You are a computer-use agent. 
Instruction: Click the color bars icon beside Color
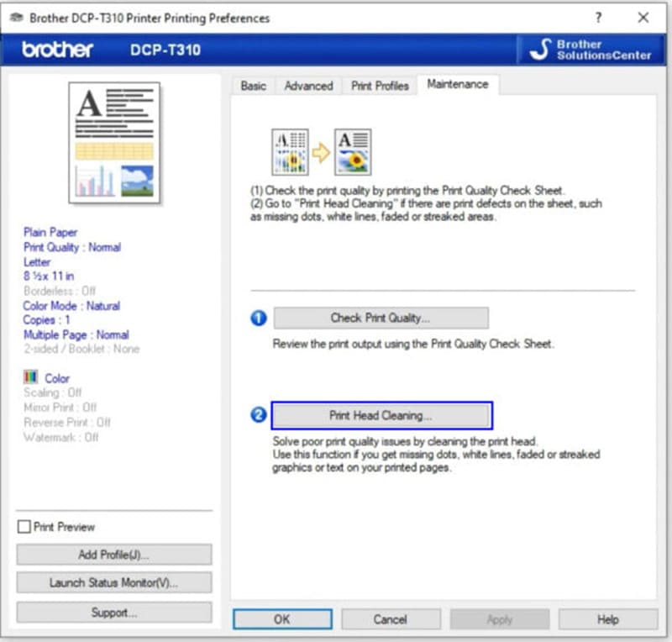coord(31,376)
